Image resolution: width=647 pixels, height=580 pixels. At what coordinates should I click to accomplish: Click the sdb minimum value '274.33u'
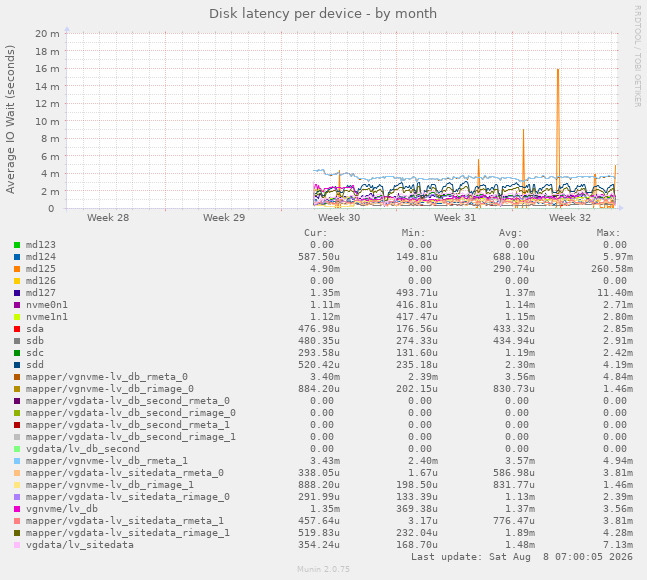point(417,341)
